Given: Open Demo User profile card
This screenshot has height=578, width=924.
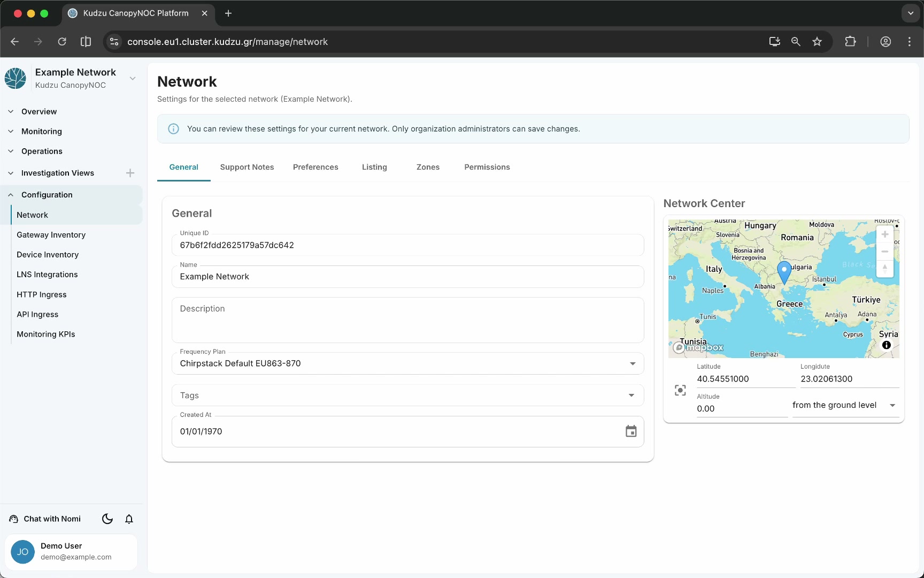Looking at the screenshot, I should click(71, 552).
